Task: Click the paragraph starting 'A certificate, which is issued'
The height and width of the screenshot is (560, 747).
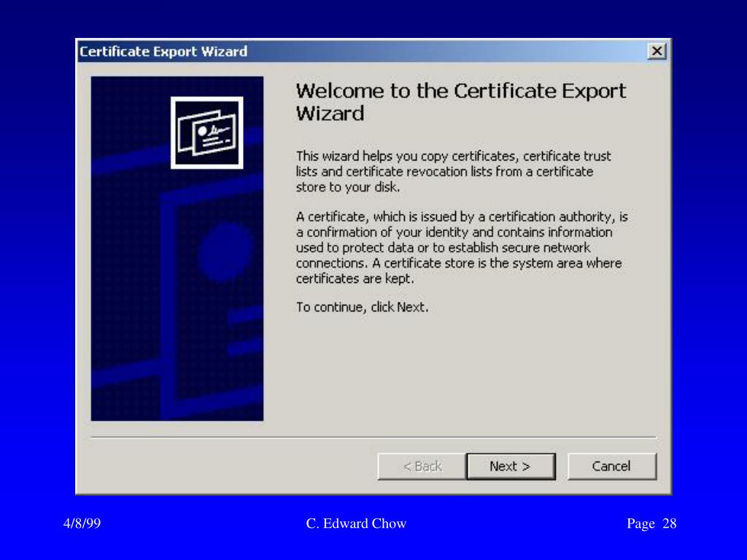Action: (462, 248)
